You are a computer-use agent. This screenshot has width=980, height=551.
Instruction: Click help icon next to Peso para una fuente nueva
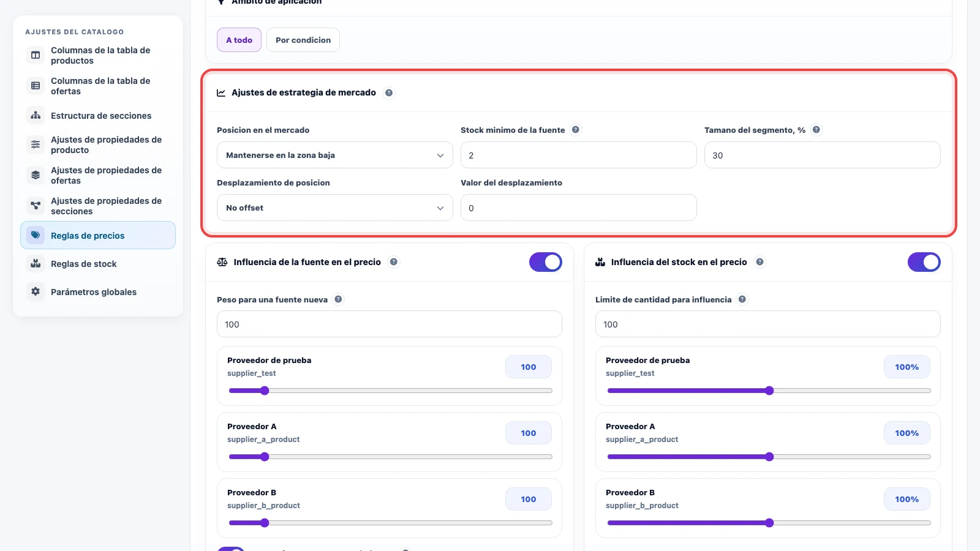coord(338,299)
